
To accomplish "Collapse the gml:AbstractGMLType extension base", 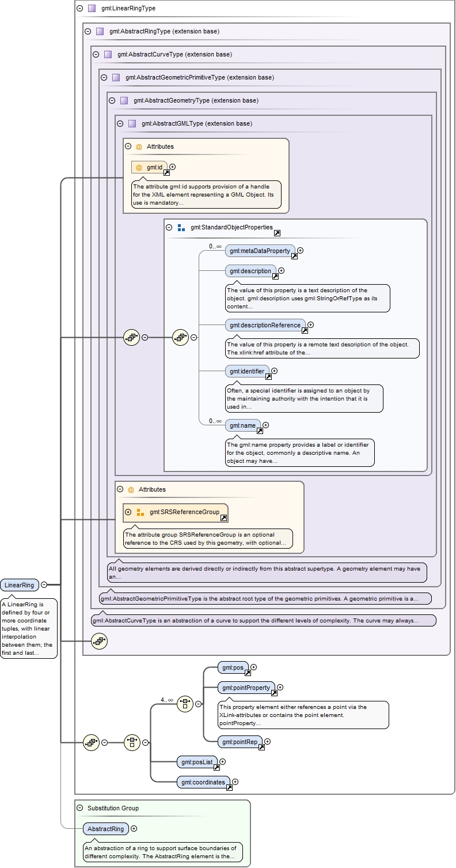I will pos(120,123).
